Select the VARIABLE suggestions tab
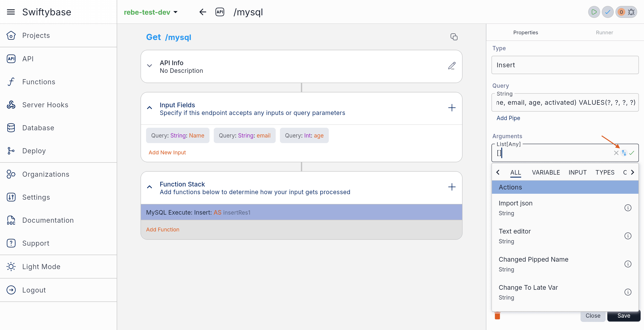Viewport: 644px width, 330px height. click(546, 172)
